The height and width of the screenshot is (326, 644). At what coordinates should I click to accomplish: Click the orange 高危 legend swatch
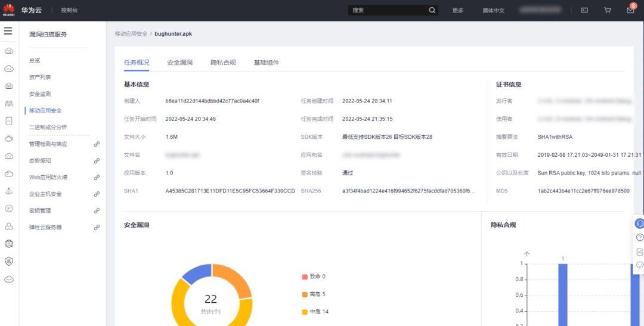coord(305,294)
